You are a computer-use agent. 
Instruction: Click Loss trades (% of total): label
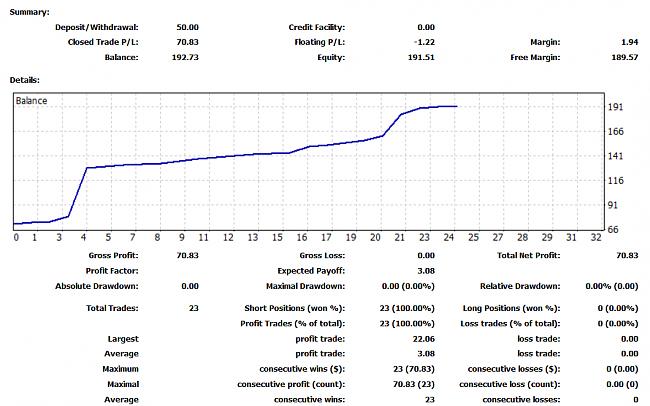[510, 323]
